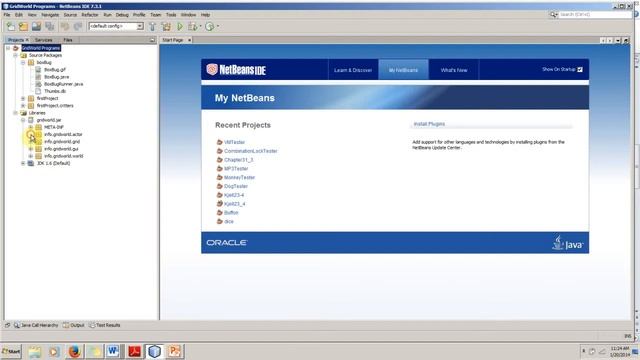
Task: Click the Save All toolbar icon
Action: point(50,27)
